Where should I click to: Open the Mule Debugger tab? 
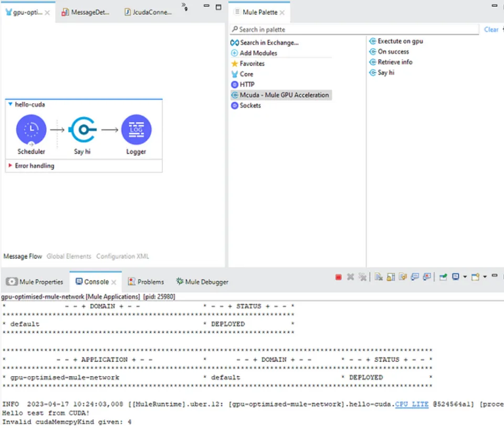(x=202, y=282)
